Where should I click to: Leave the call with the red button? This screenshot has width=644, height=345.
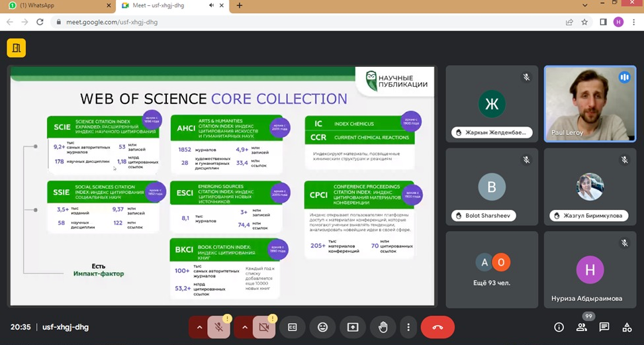click(x=437, y=327)
